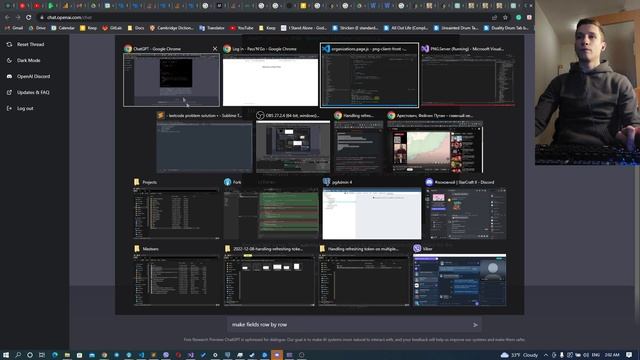The image size is (640, 360).
Task: Click the ENG language indicator
Action: (x=596, y=355)
